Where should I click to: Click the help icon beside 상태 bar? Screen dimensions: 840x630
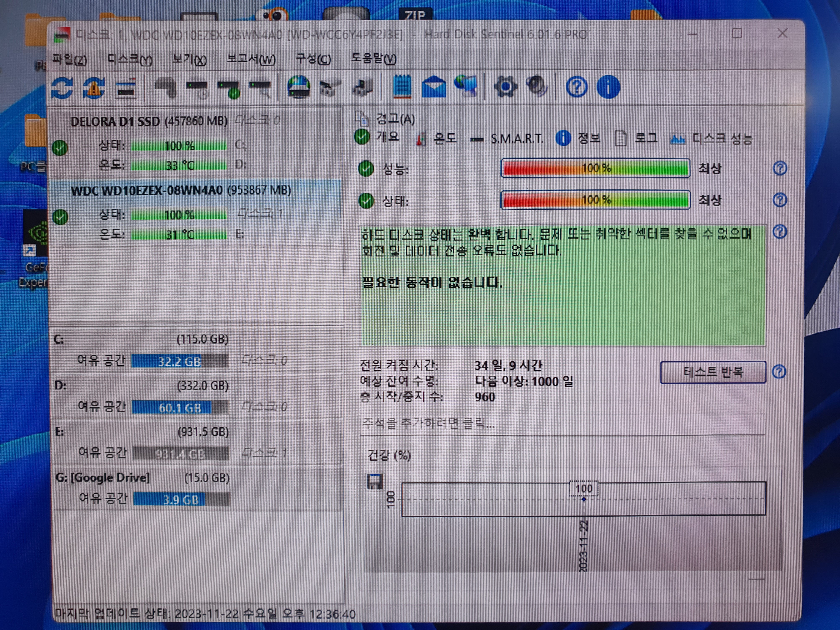pos(780,200)
